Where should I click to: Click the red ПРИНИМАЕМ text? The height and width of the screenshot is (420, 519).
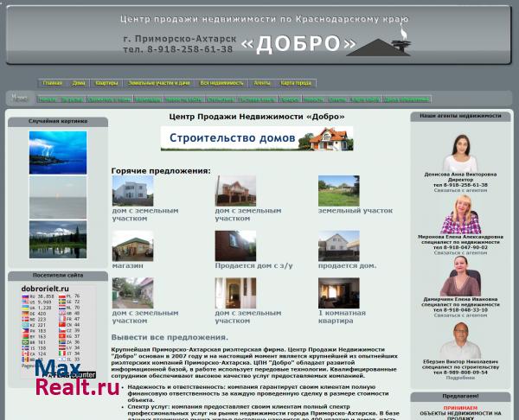click(x=460, y=408)
